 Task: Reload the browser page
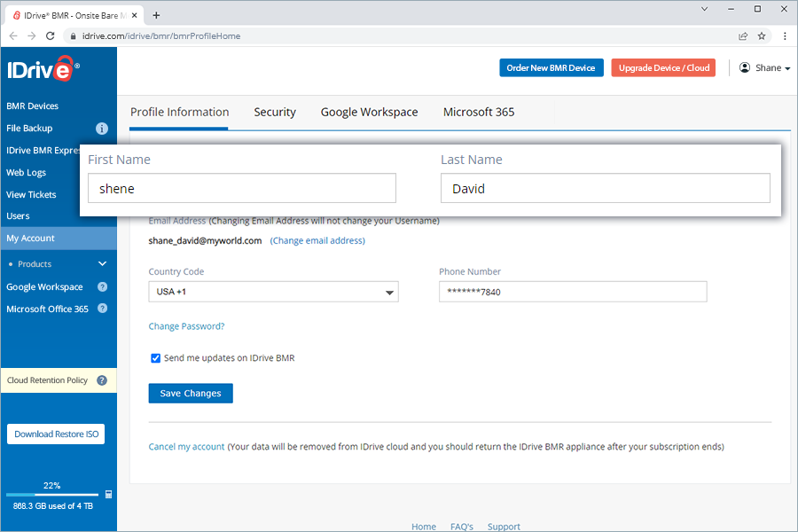pos(50,36)
